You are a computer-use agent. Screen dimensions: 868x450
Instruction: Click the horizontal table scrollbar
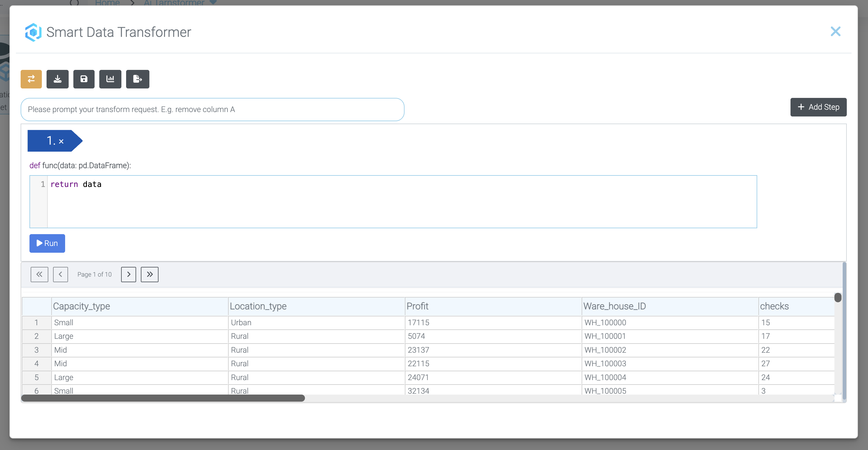tap(163, 398)
